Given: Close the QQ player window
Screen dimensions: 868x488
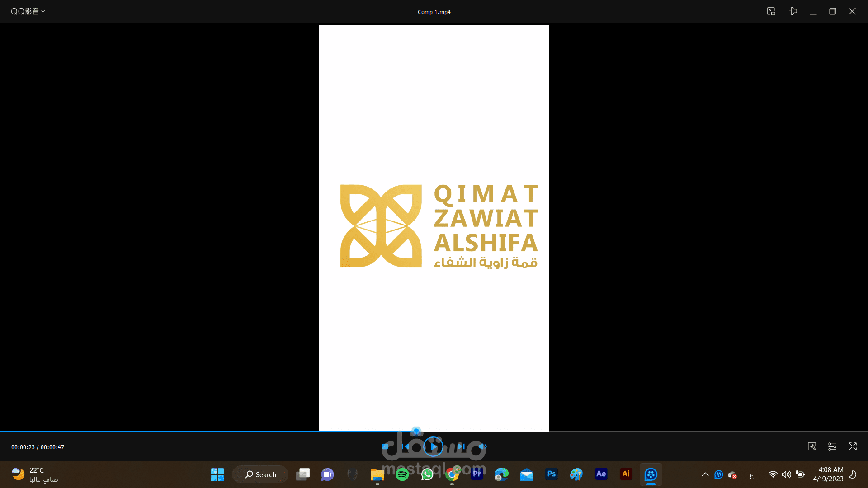Looking at the screenshot, I should click(x=852, y=11).
